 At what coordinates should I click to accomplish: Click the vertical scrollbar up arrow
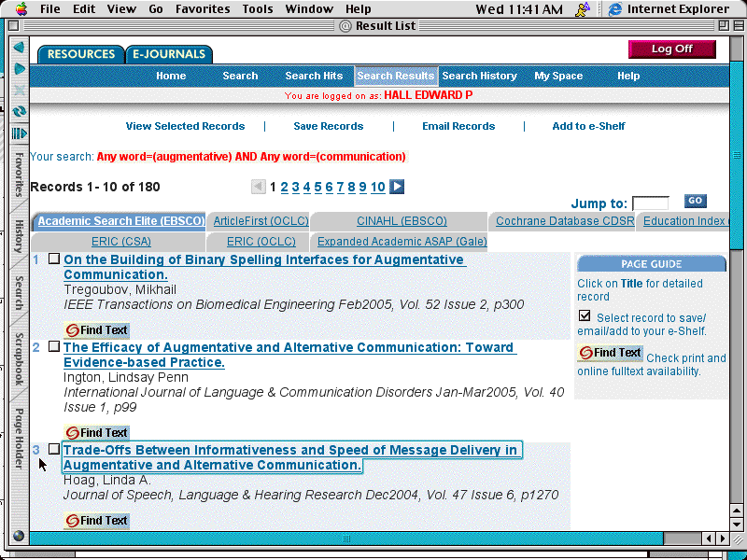pos(737,511)
